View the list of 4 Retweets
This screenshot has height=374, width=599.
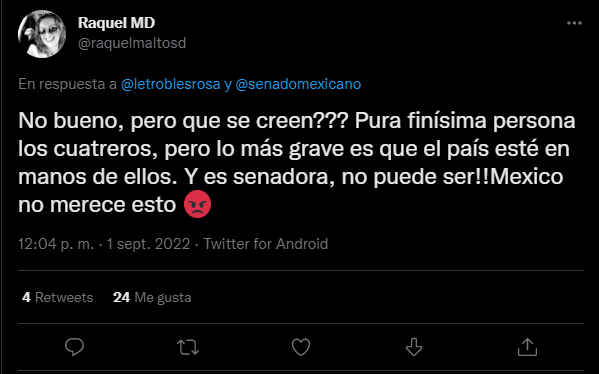click(x=58, y=297)
